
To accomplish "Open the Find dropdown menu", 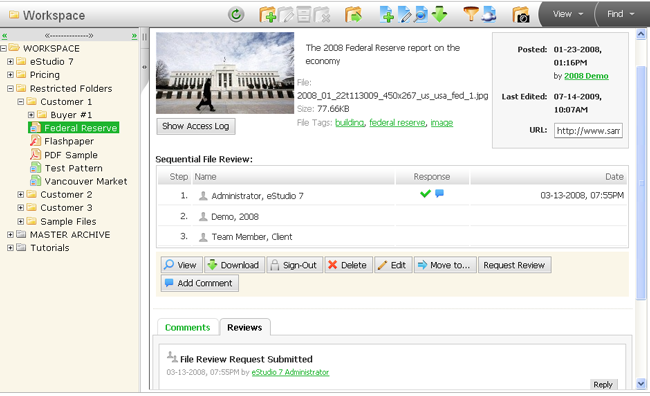I will tap(621, 14).
